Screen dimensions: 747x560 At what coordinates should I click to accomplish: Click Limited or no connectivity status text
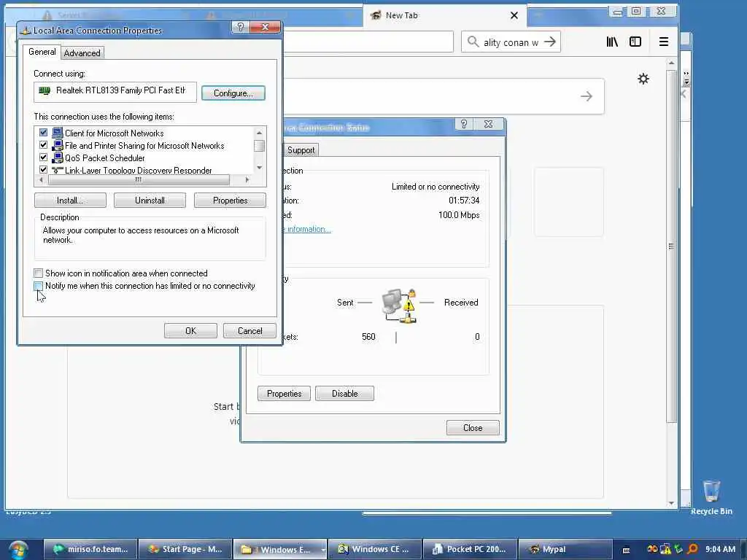[436, 187]
